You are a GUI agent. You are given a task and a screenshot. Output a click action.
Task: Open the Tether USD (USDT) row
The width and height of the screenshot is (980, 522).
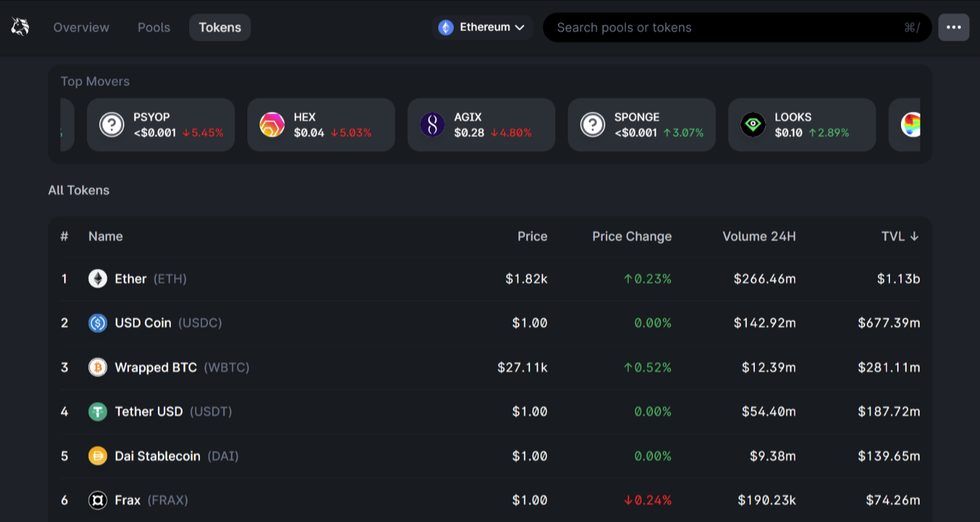coord(490,411)
